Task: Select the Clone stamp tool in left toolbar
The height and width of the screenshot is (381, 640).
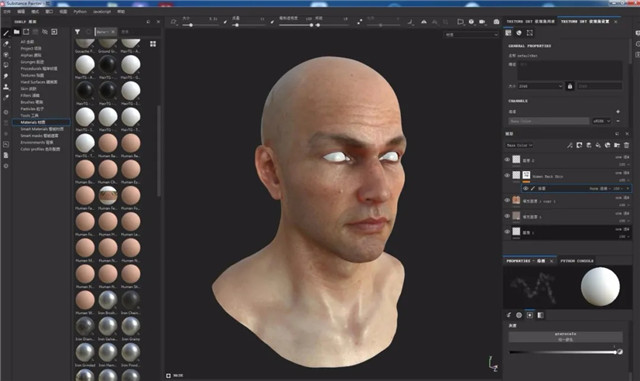Action: 6,87
